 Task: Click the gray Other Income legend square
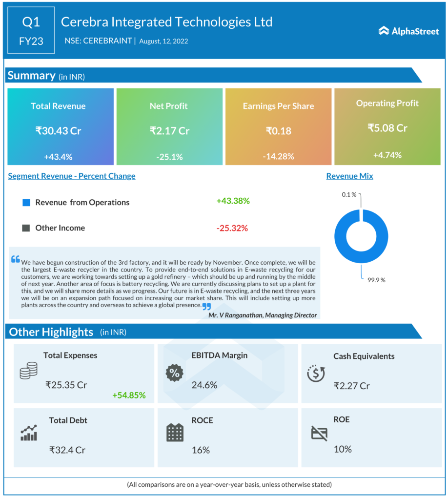point(26,228)
